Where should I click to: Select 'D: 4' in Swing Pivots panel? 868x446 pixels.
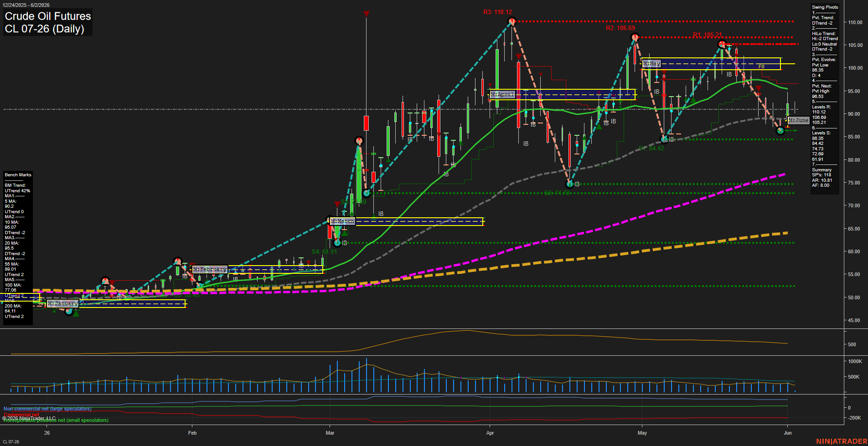coord(816,76)
